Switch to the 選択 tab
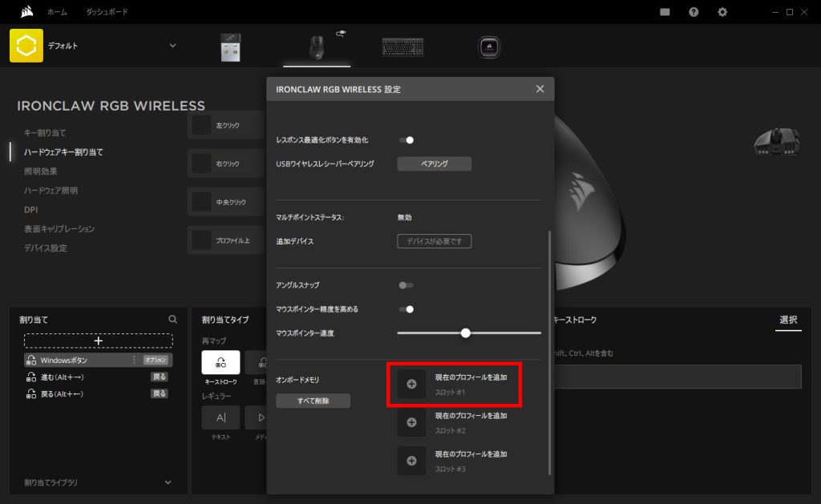 (788, 320)
